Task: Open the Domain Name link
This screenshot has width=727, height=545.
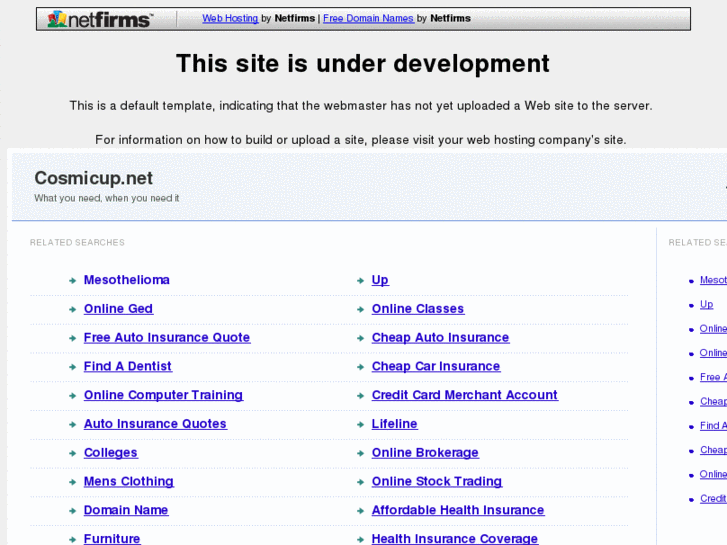Action: [126, 510]
